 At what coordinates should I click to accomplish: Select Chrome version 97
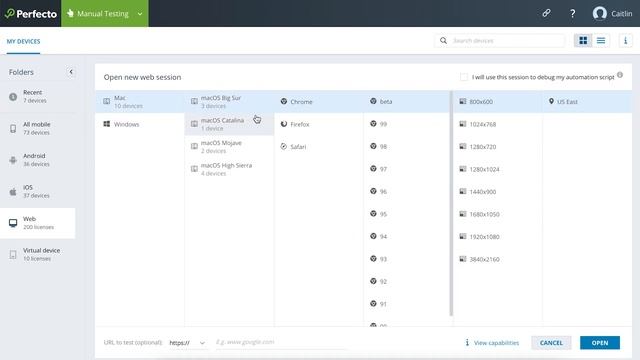pos(406,169)
